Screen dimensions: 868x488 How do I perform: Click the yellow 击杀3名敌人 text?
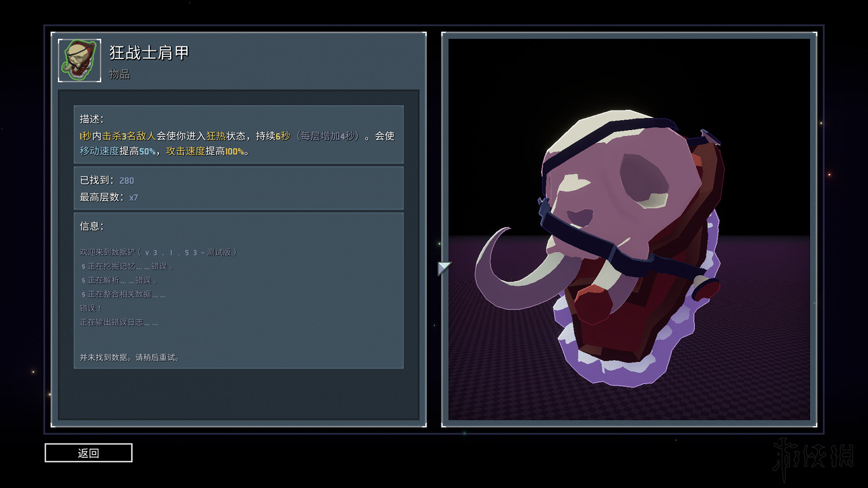pos(129,136)
